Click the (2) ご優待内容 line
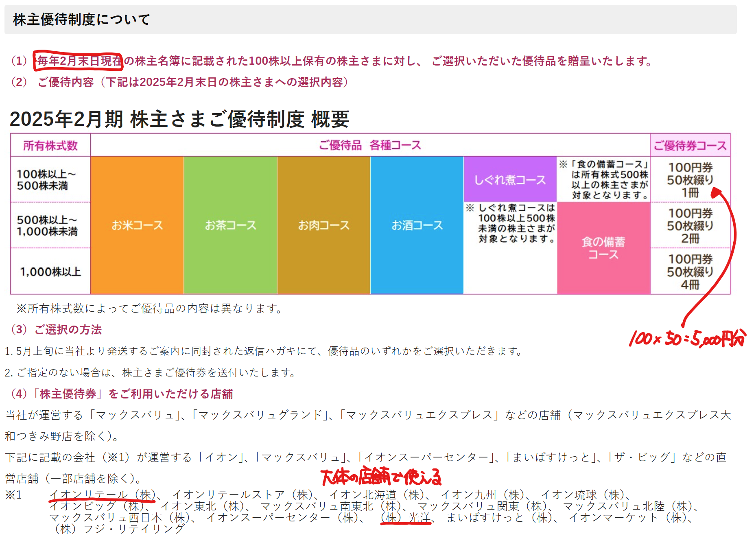Screen dimensions: 756x534 (x=180, y=82)
